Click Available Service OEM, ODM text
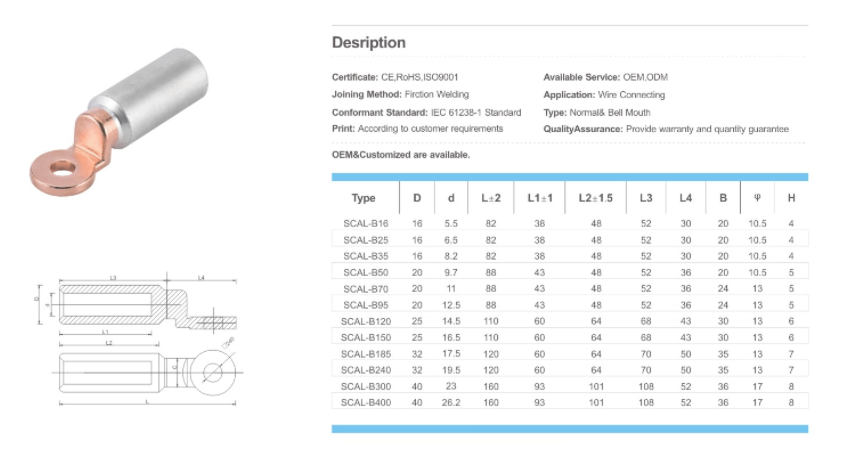 point(605,78)
